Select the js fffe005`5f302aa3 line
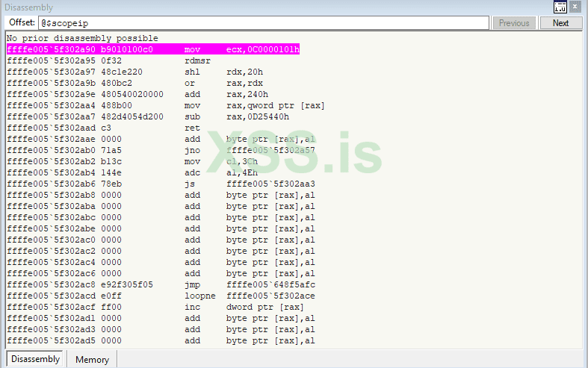Screen dimensions: 588x368 (161, 184)
